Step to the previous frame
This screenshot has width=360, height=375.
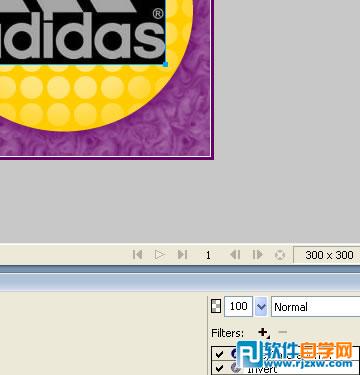235,255
